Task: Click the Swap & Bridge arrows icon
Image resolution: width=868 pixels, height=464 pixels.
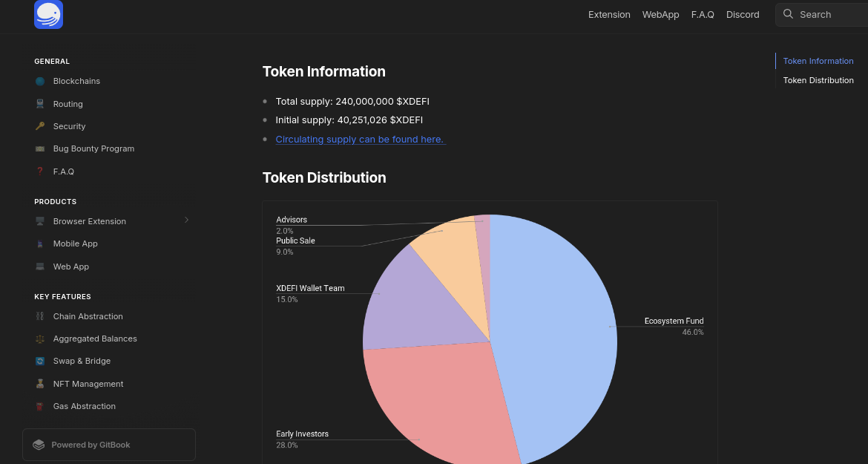Action: 40,361
